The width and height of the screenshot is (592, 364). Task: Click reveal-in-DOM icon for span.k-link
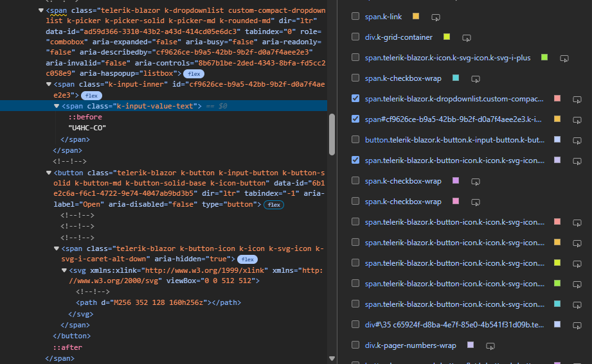pyautogui.click(x=435, y=17)
